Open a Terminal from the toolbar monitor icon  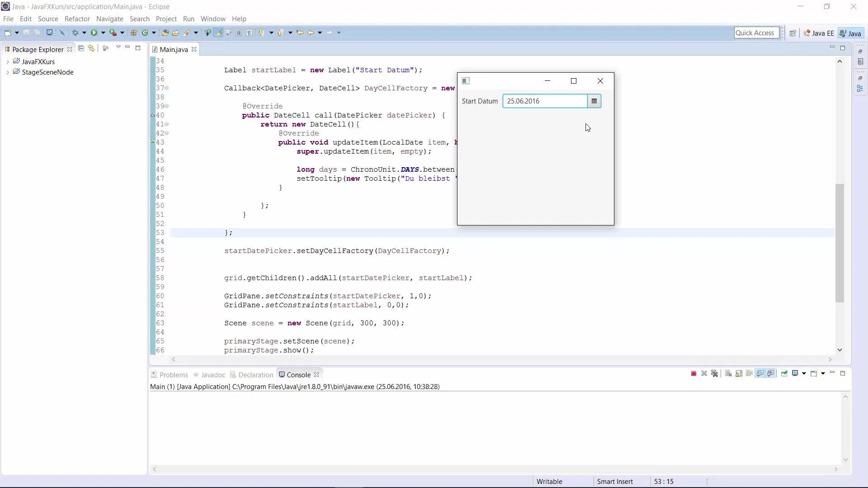(x=49, y=33)
